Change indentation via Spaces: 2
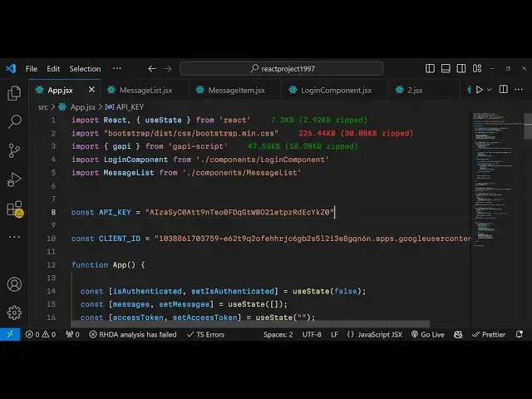This screenshot has height=399, width=532. [278, 334]
